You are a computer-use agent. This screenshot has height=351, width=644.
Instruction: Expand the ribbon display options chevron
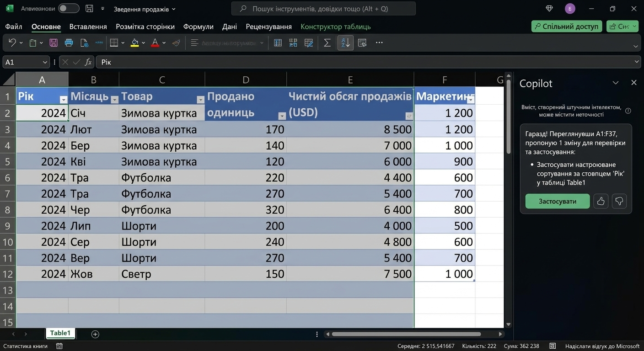pyautogui.click(x=635, y=46)
